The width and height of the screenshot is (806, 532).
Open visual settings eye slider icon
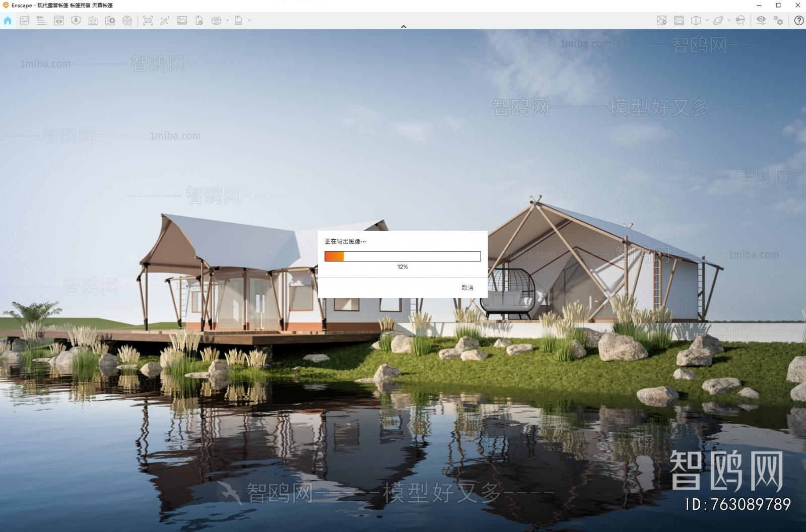pos(761,21)
